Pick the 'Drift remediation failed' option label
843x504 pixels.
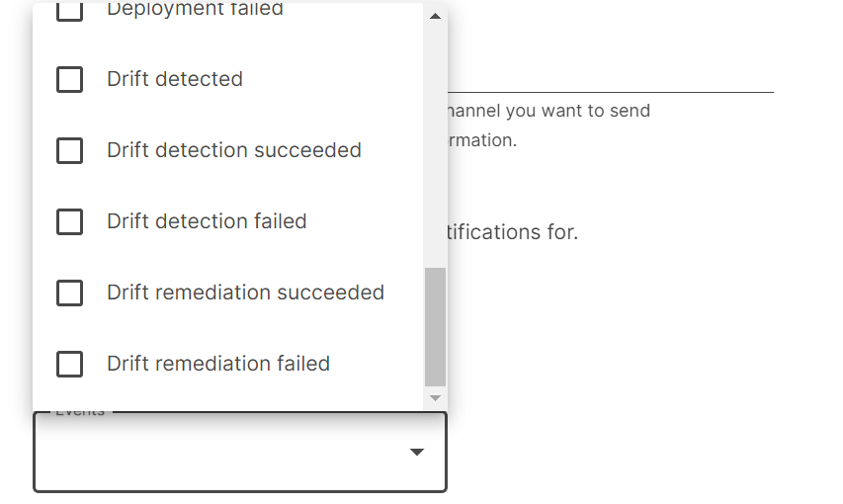point(218,364)
